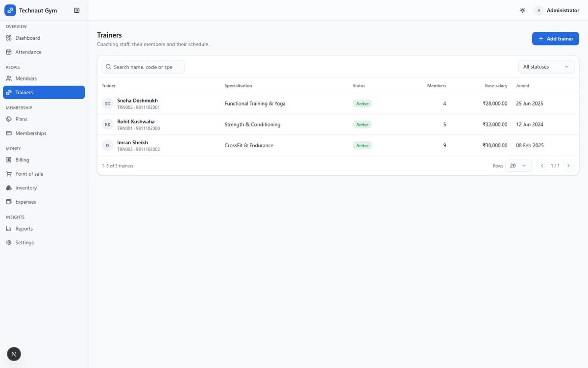Go to Attendance in the sidebar

44,52
